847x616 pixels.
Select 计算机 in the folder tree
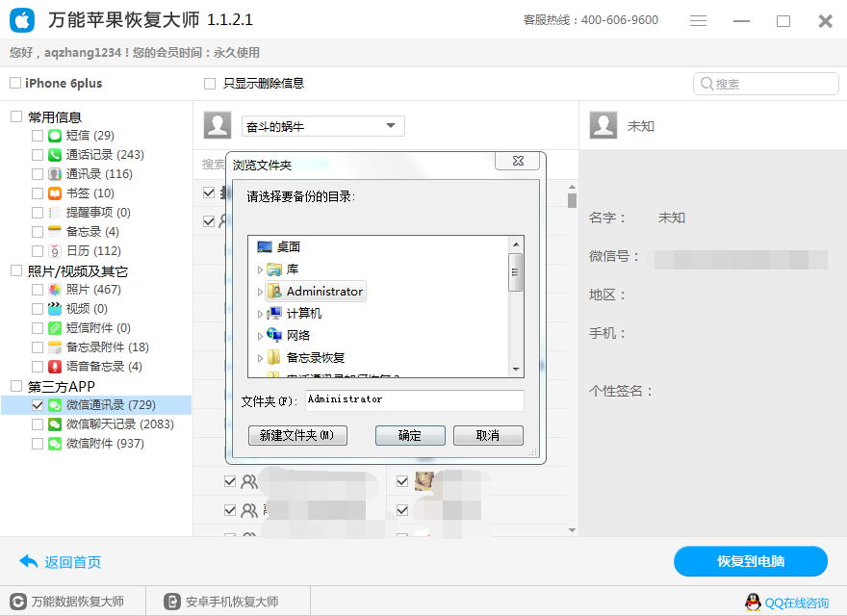point(303,314)
